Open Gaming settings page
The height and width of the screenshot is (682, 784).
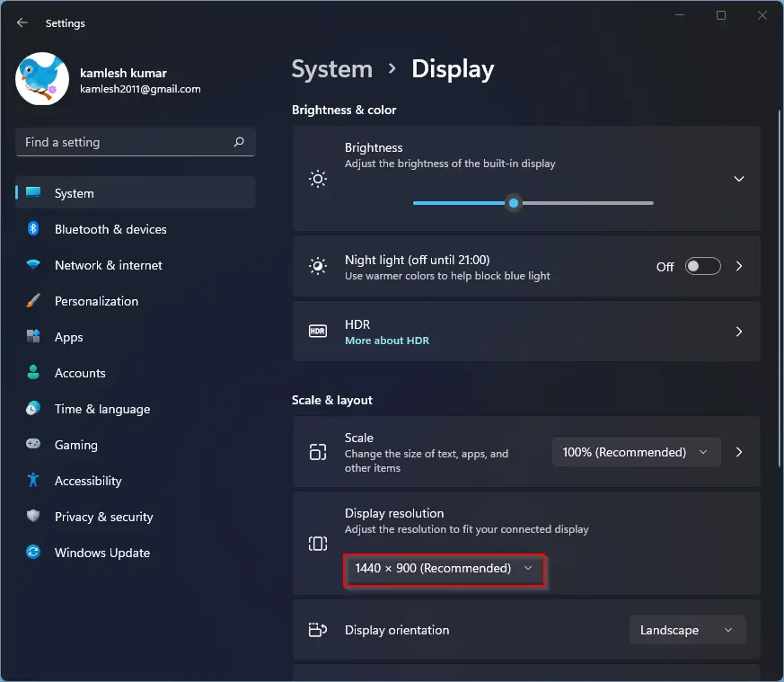136,444
